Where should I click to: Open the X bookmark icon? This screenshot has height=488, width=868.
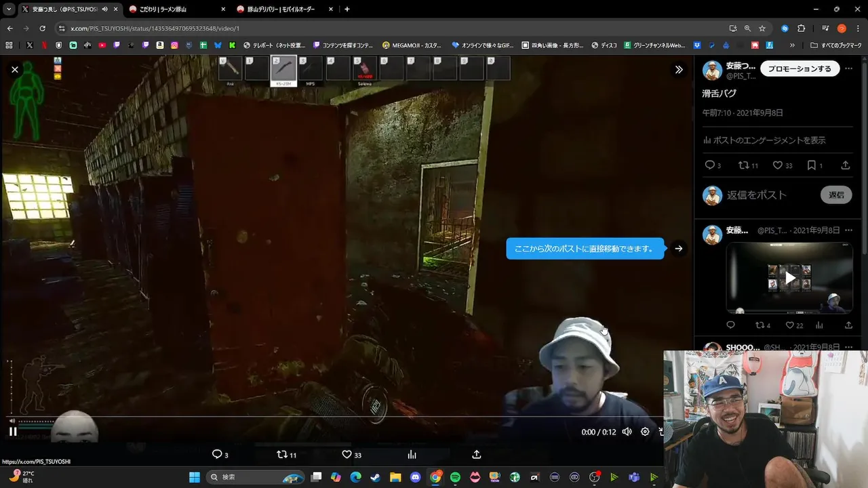(30, 45)
